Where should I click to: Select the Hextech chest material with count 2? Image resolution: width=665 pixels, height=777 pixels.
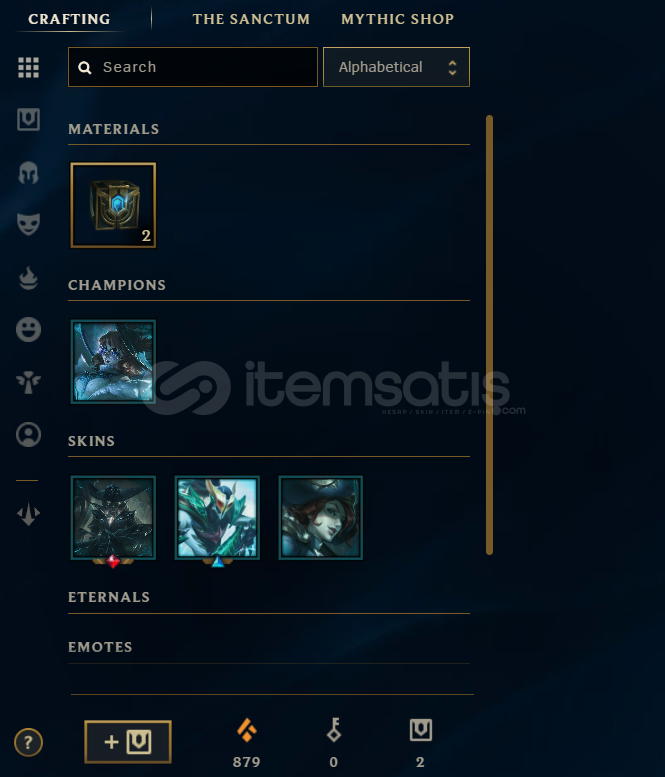point(113,205)
